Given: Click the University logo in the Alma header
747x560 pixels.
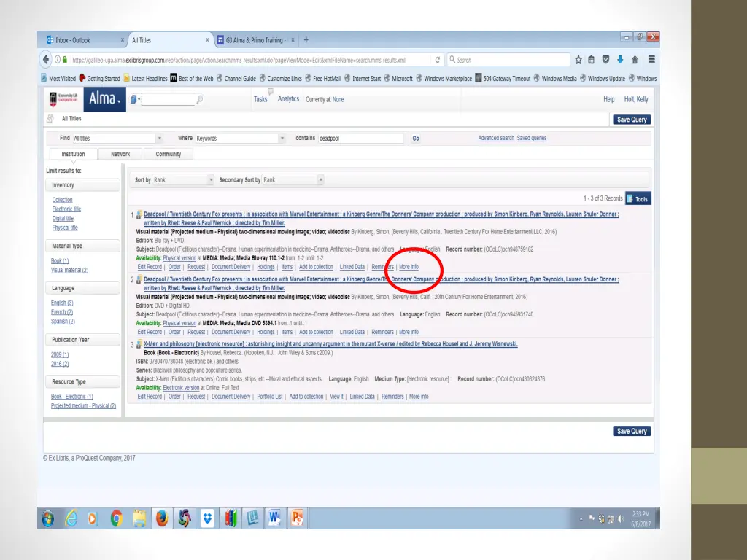Looking at the screenshot, I should 63,98.
